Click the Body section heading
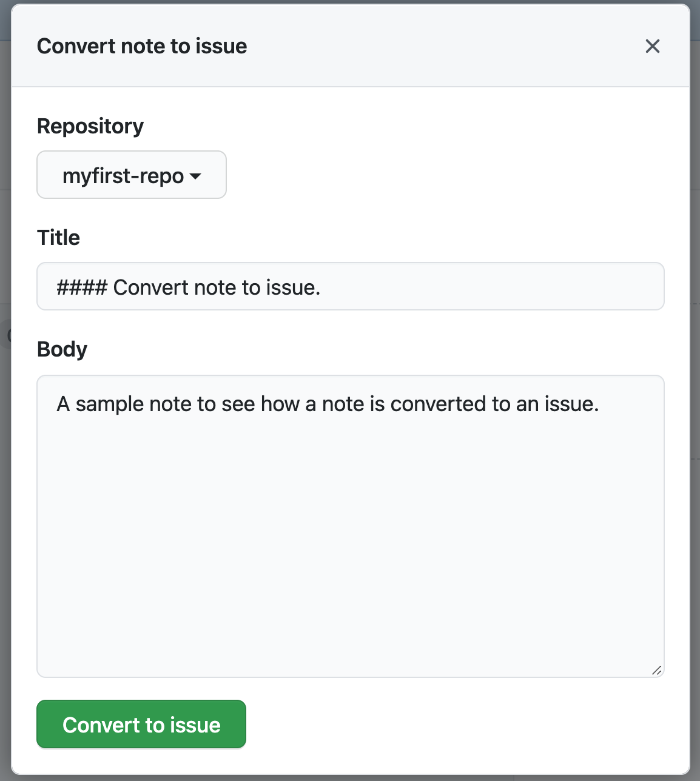 (x=62, y=349)
